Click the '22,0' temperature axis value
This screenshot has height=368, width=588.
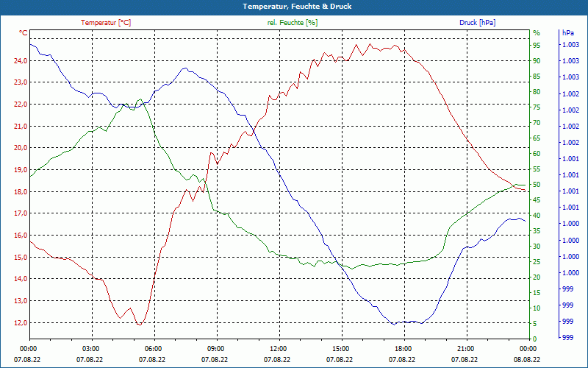tap(21, 104)
